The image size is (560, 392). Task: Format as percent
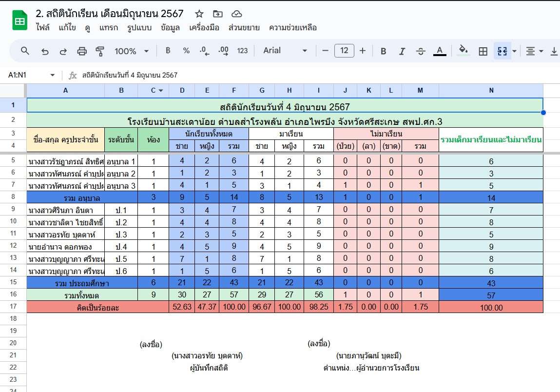[x=186, y=51]
